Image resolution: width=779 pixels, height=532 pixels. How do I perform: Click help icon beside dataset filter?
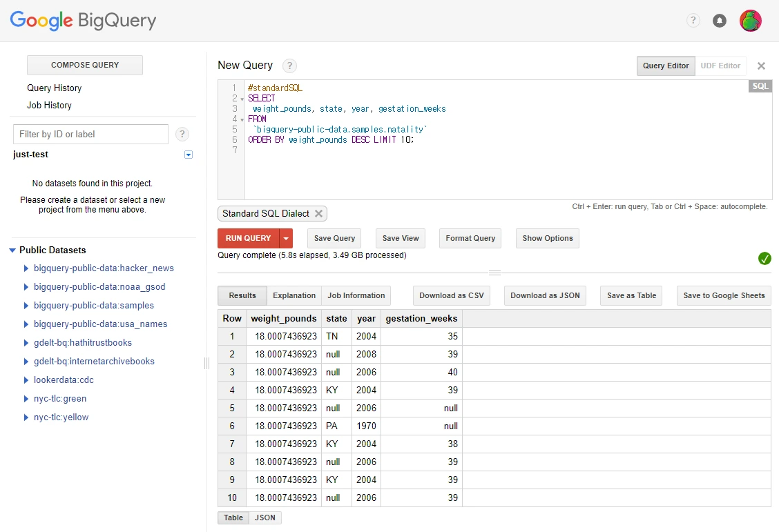[182, 134]
